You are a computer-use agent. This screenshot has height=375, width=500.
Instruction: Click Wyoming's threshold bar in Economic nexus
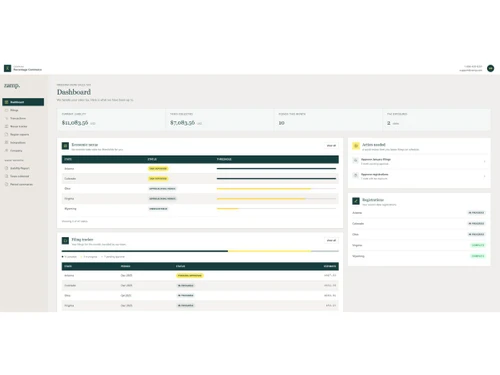[x=276, y=209]
